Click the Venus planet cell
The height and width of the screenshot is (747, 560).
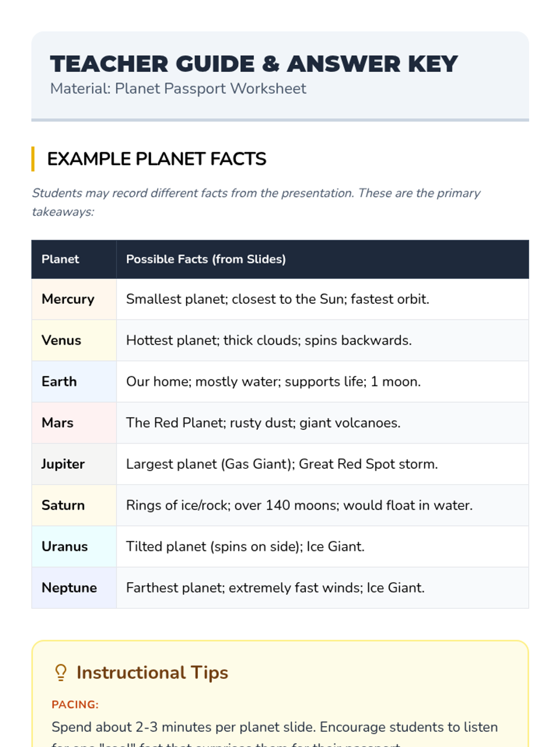click(x=61, y=340)
